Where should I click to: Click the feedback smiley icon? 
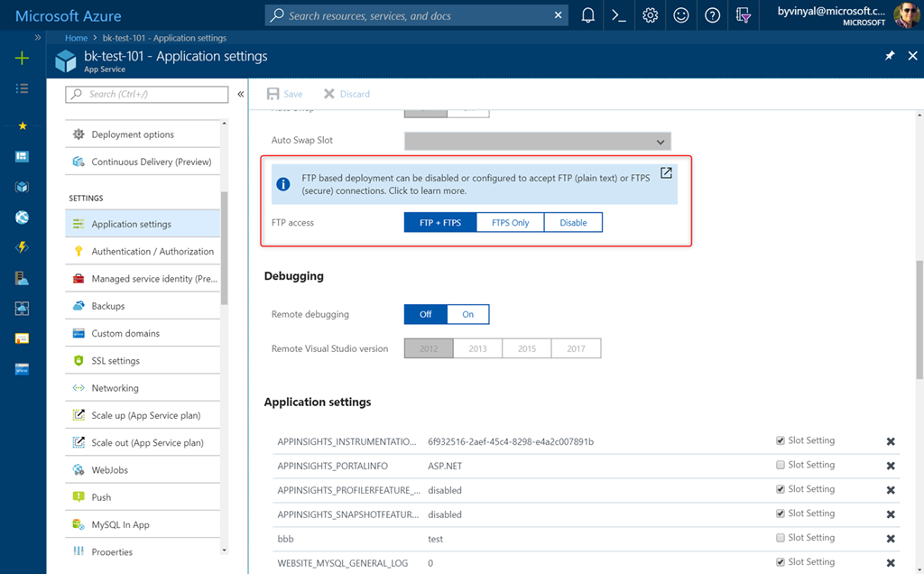[681, 15]
